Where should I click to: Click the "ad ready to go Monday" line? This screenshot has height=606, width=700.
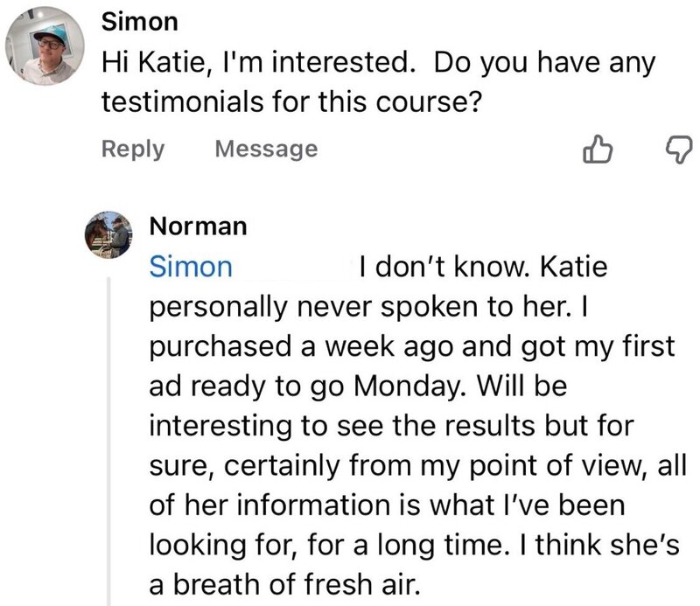pyautogui.click(x=376, y=385)
